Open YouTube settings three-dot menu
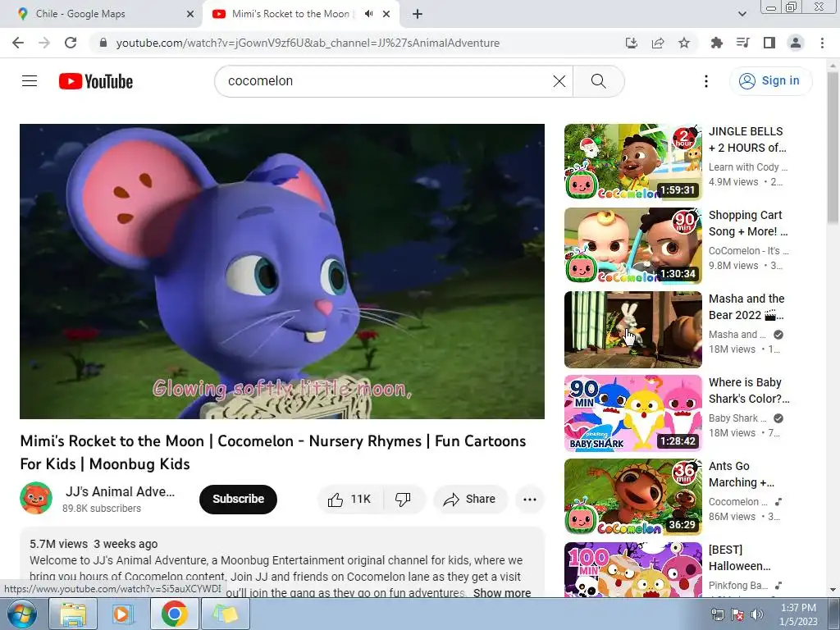Screen dimensions: 840x630 point(706,81)
